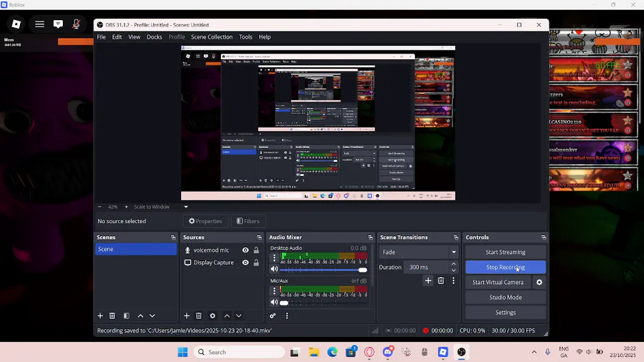This screenshot has height=362, width=644.
Task: Adjust Mic/Aux volume slider
Action: pyautogui.click(x=323, y=303)
